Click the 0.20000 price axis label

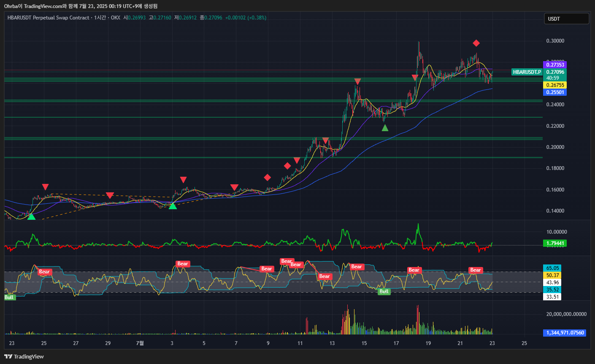pyautogui.click(x=555, y=147)
